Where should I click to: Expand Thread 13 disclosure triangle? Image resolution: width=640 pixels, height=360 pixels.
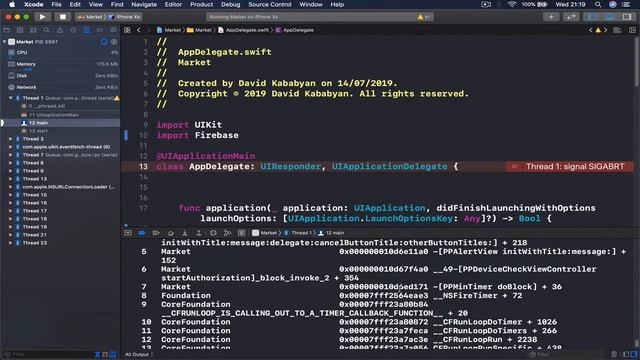(x=11, y=179)
